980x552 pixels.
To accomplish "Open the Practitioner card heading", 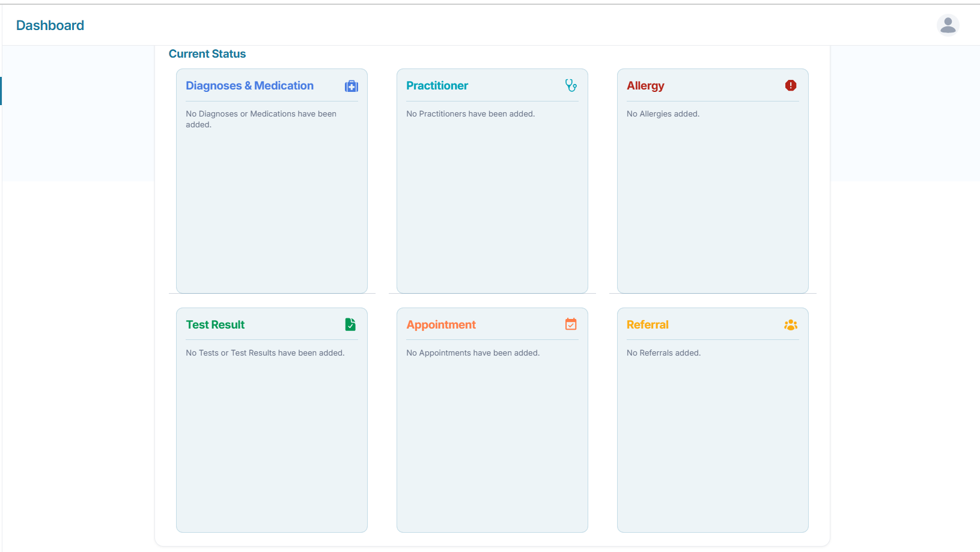I will (x=437, y=86).
